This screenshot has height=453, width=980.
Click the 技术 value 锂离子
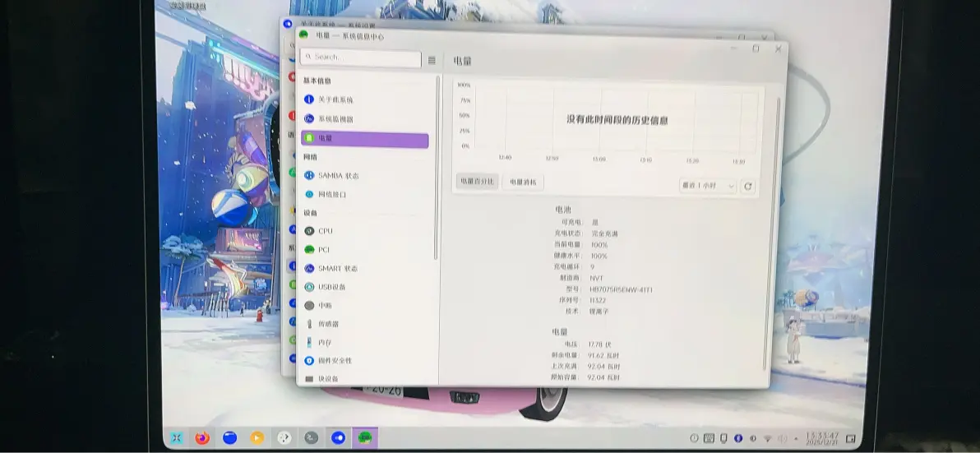(x=599, y=311)
